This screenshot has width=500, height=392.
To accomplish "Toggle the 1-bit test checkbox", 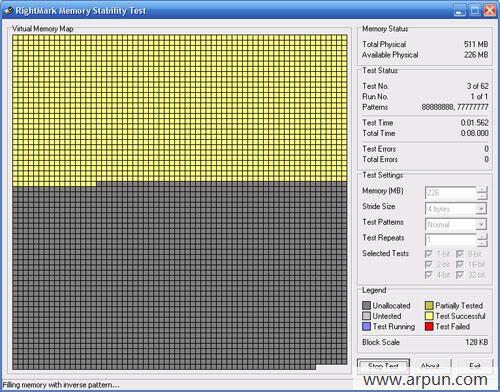I will pyautogui.click(x=429, y=254).
